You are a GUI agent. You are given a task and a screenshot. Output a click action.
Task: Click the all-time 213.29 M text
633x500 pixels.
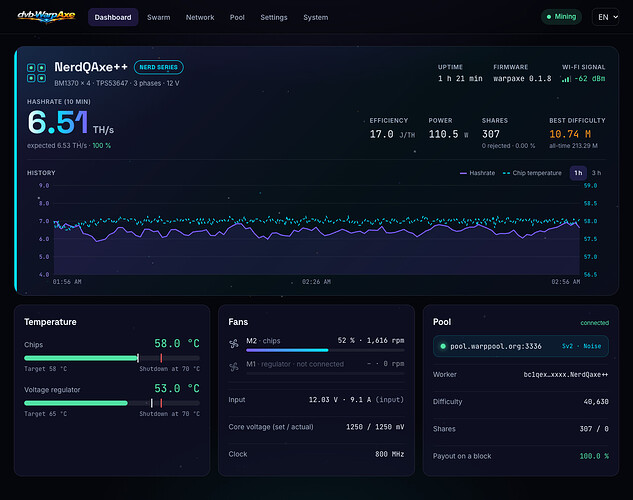pyautogui.click(x=573, y=146)
